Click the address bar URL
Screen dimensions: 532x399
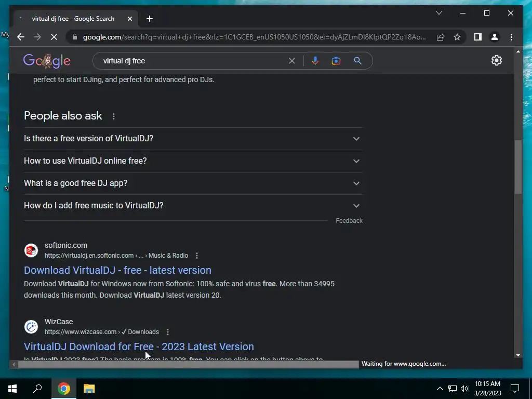[x=255, y=37]
